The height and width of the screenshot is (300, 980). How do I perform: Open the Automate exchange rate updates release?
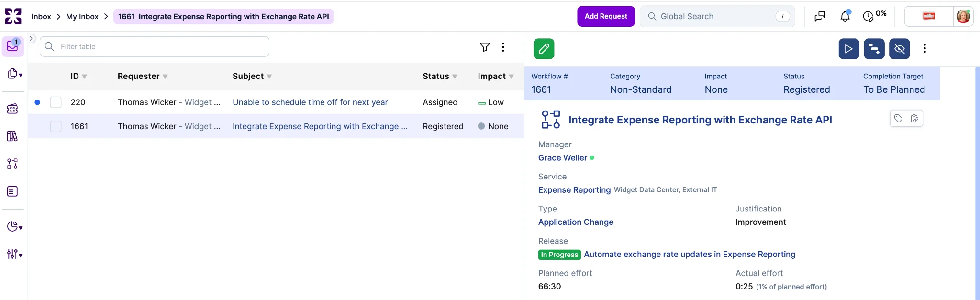690,254
